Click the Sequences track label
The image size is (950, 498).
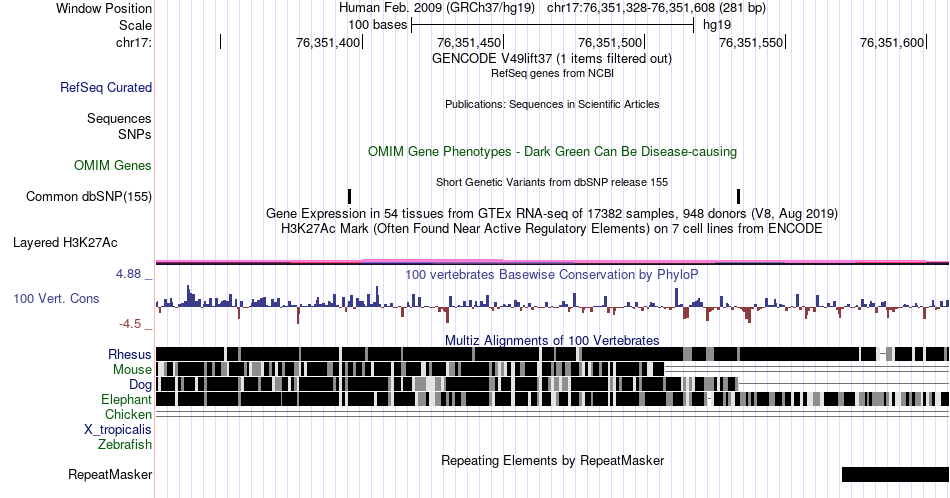click(119, 118)
